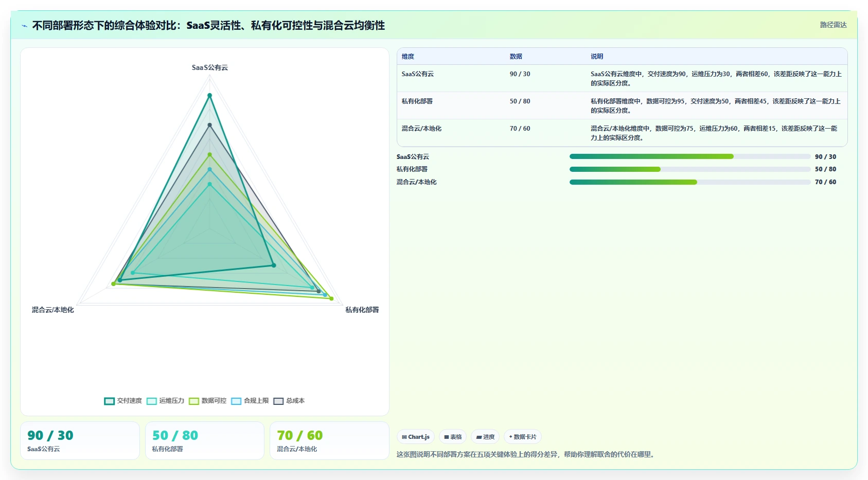Screen dimensions: 868x480
Task: Click the 私有化部署 description mentioning 数据可控为95
Action: click(716, 106)
